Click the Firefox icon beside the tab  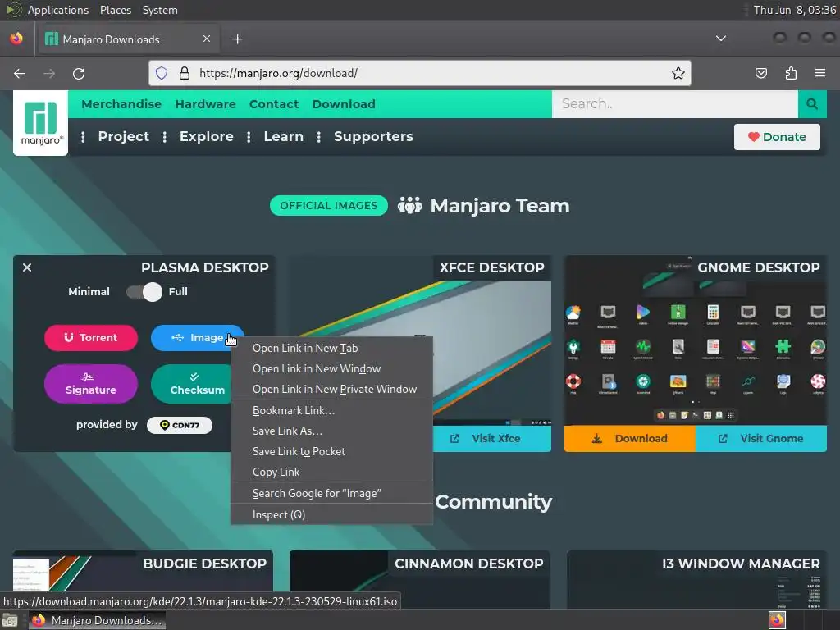[16, 39]
